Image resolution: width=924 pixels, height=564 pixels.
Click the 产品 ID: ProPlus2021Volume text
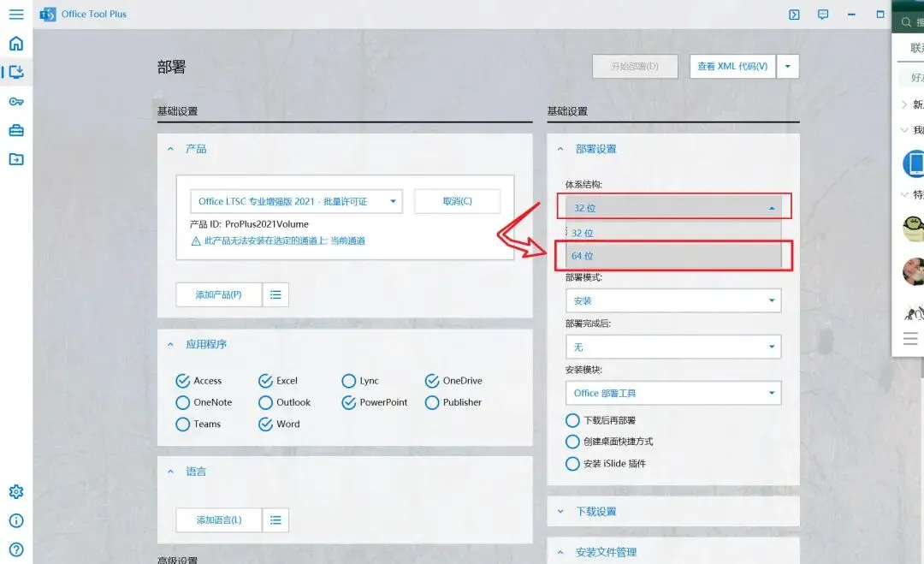pos(249,224)
